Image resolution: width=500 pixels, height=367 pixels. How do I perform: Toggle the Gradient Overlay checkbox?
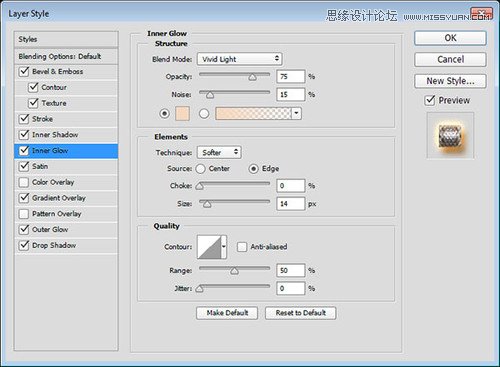24,198
